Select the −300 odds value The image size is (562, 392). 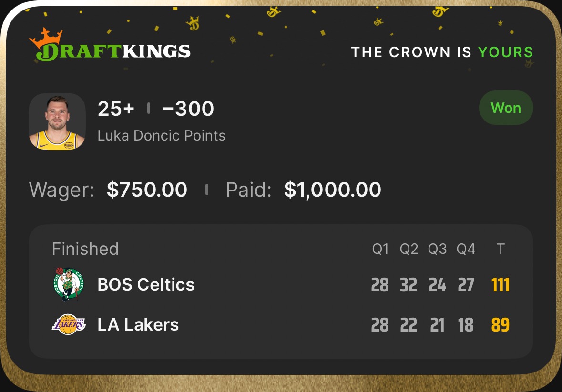[x=188, y=109]
